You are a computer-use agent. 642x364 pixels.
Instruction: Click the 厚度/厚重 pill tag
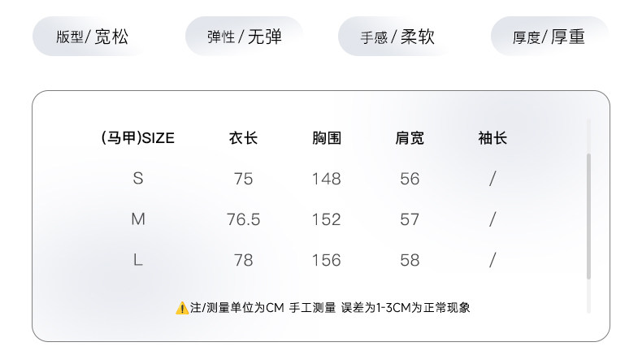(549, 37)
